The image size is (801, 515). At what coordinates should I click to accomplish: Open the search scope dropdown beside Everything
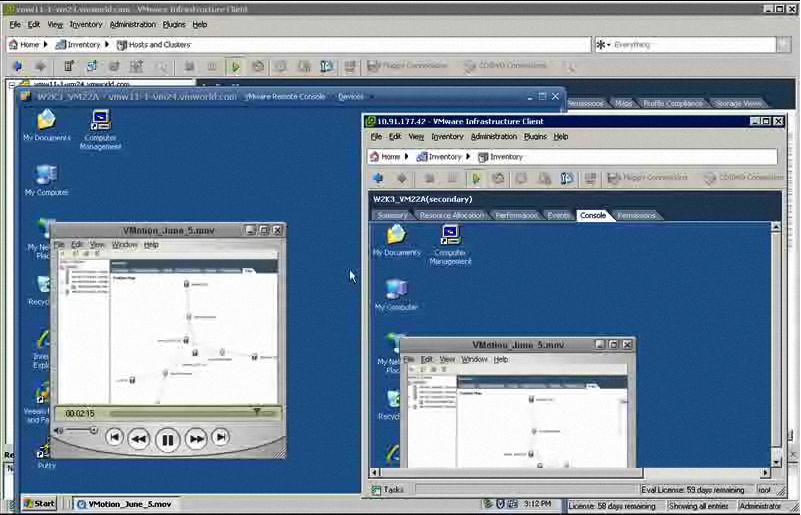click(604, 45)
